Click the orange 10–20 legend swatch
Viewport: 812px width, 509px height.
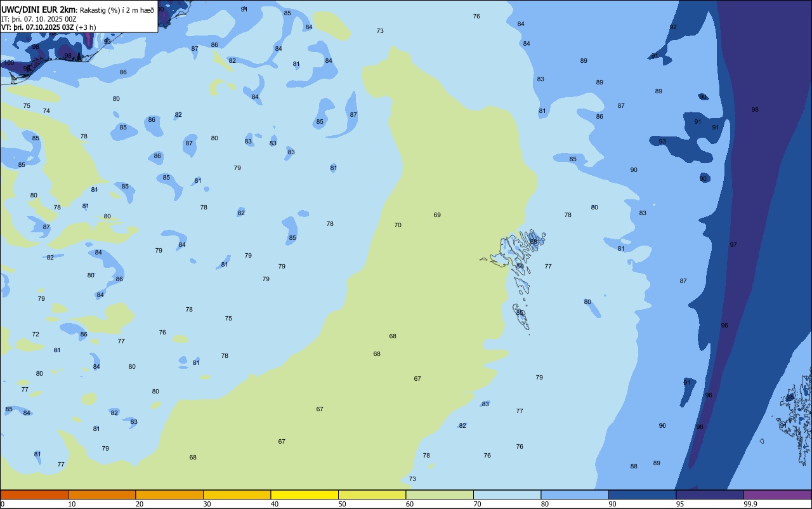[x=101, y=494]
